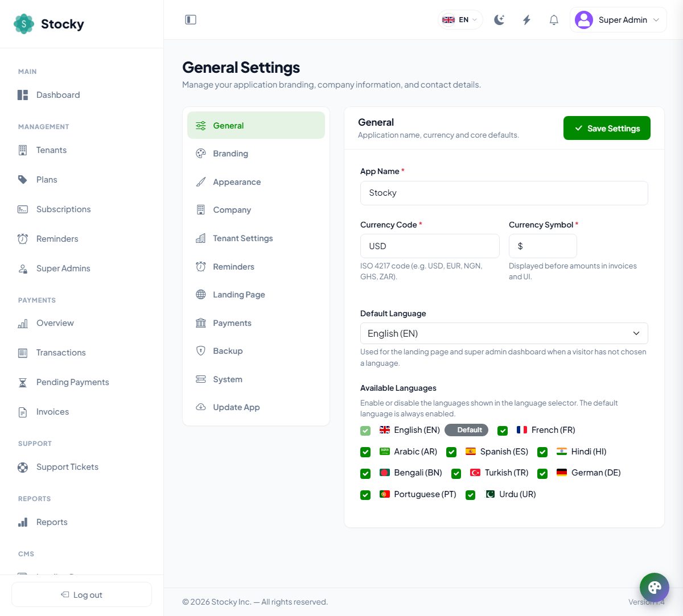Open the Tenant Settings tab

point(256,238)
